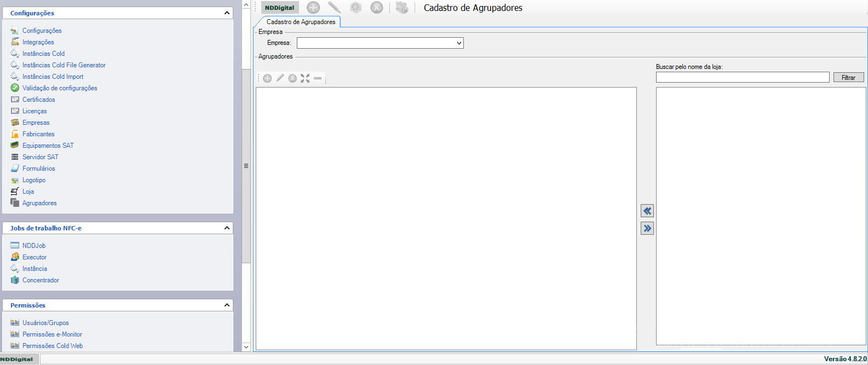This screenshot has height=365, width=868.
Task: Open Usuários/Grupos under Permissões
Action: click(x=45, y=323)
